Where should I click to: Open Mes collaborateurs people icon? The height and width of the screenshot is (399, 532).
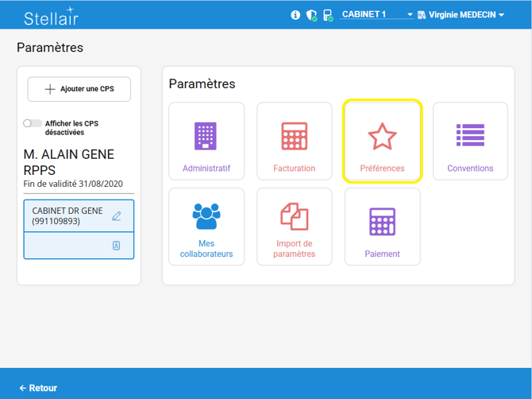[x=206, y=216]
